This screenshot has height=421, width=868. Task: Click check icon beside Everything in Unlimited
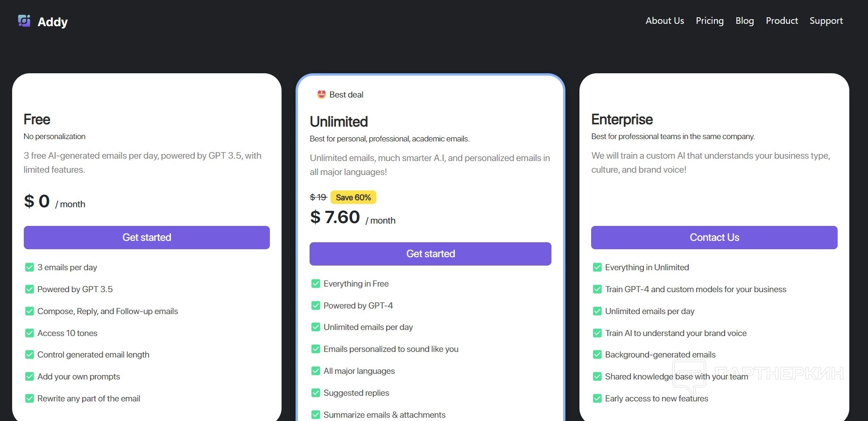[597, 267]
